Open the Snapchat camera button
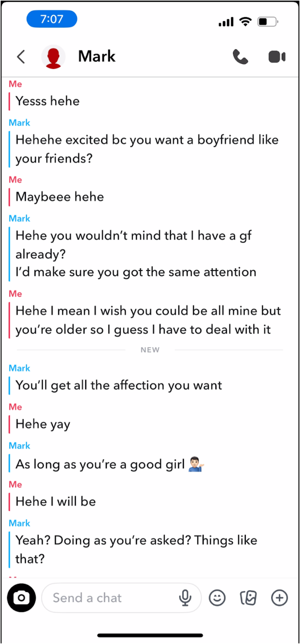 click(x=21, y=598)
